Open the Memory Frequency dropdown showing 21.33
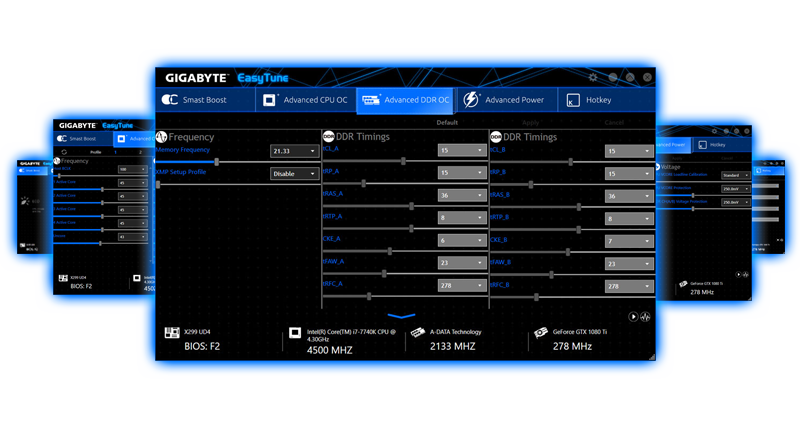 (x=294, y=151)
